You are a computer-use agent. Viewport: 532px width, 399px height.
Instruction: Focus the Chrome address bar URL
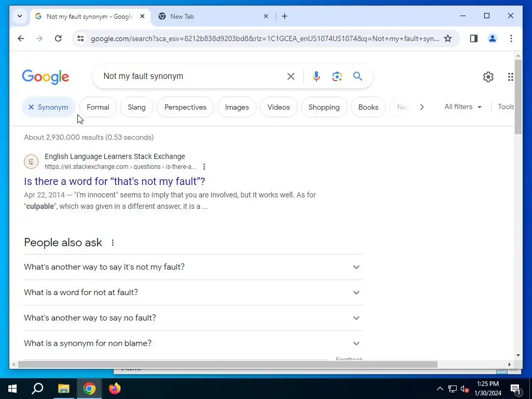coord(264,38)
